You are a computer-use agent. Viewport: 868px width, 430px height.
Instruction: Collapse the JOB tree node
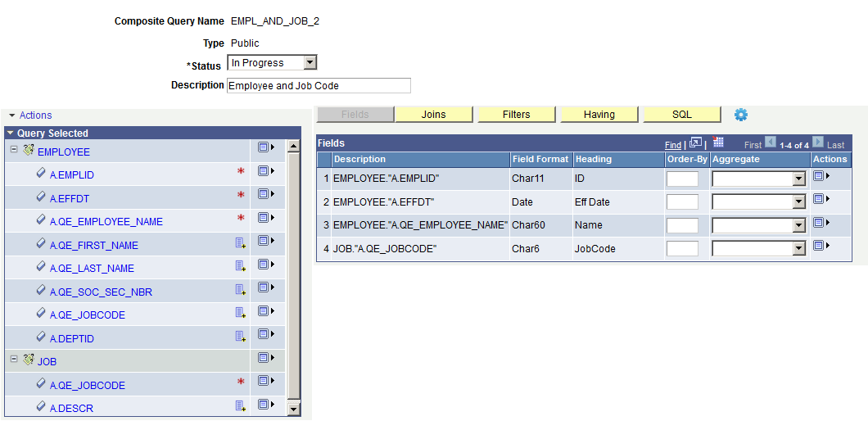click(x=14, y=360)
